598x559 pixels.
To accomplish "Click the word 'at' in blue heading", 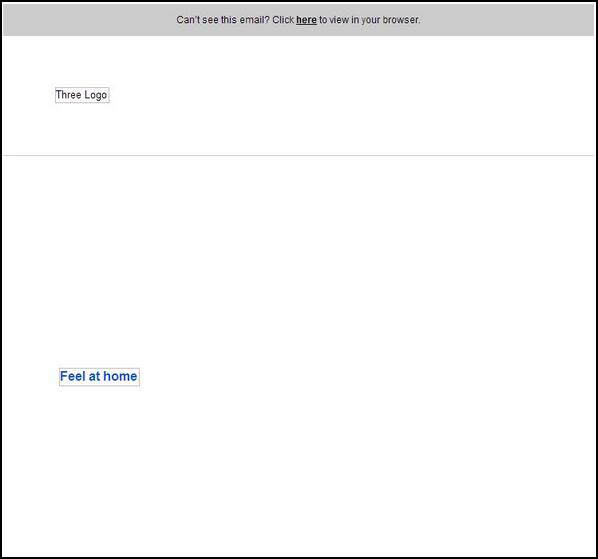I will (x=94, y=377).
